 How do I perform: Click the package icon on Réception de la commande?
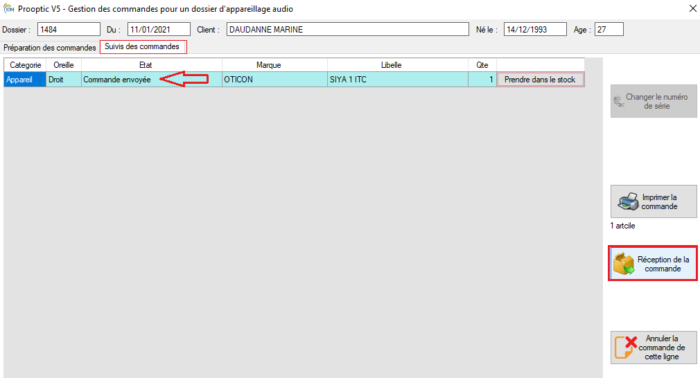point(624,263)
